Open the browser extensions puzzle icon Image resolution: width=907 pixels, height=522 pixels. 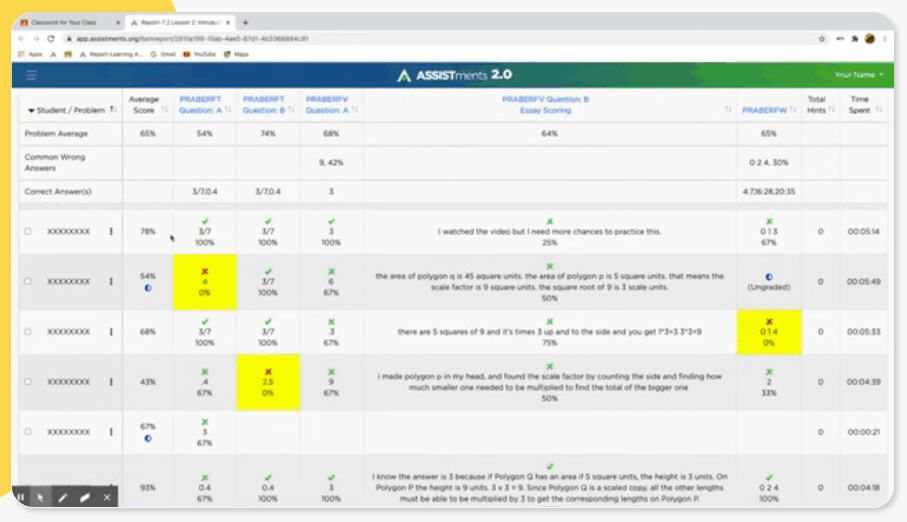855,39
